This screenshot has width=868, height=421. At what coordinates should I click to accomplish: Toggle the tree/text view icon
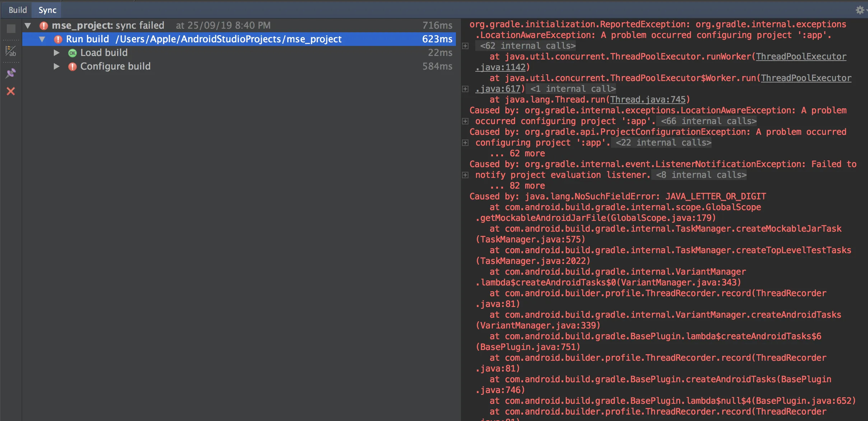click(x=11, y=51)
